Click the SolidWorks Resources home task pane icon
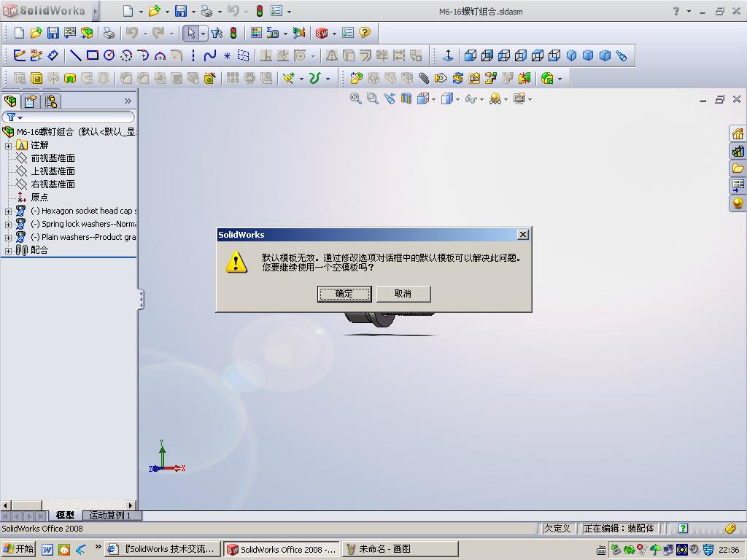This screenshot has width=747, height=560. [738, 134]
